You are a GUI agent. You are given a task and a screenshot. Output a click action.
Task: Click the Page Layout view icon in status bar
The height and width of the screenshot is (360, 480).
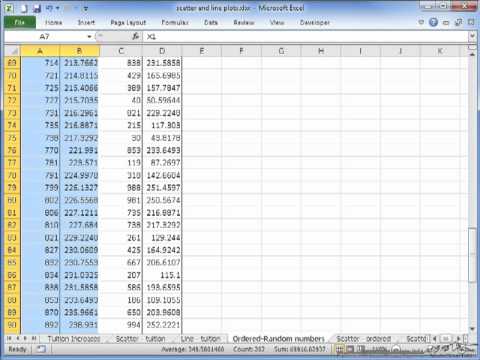point(350,349)
